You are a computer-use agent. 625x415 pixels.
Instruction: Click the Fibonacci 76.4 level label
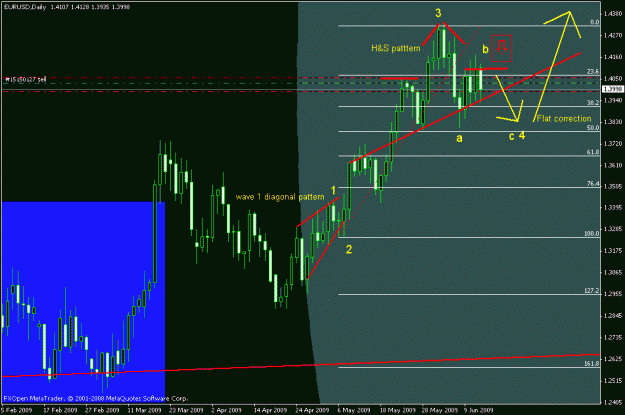(593, 183)
